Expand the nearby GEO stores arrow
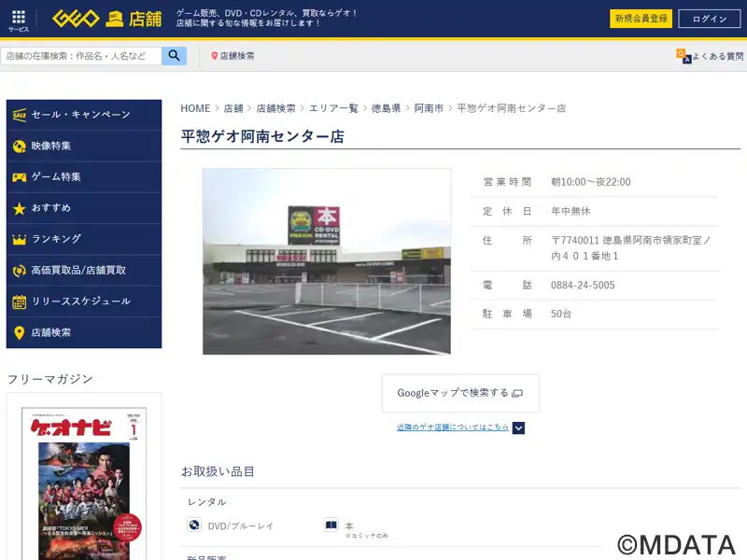The width and height of the screenshot is (747, 560). [x=518, y=427]
